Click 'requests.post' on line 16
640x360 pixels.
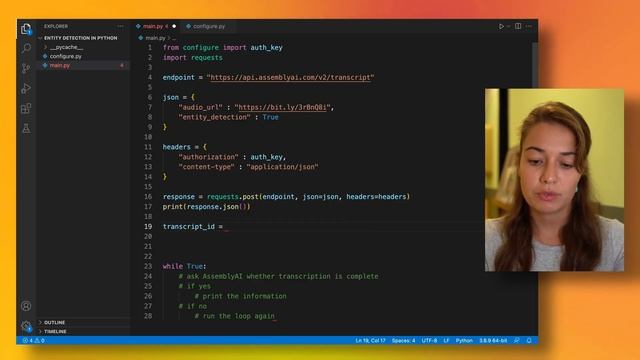click(x=233, y=197)
